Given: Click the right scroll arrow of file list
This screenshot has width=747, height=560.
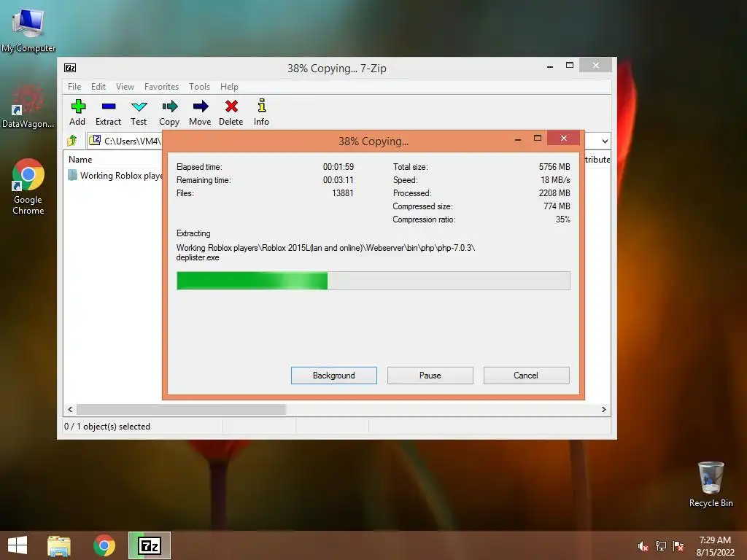Looking at the screenshot, I should (x=603, y=409).
